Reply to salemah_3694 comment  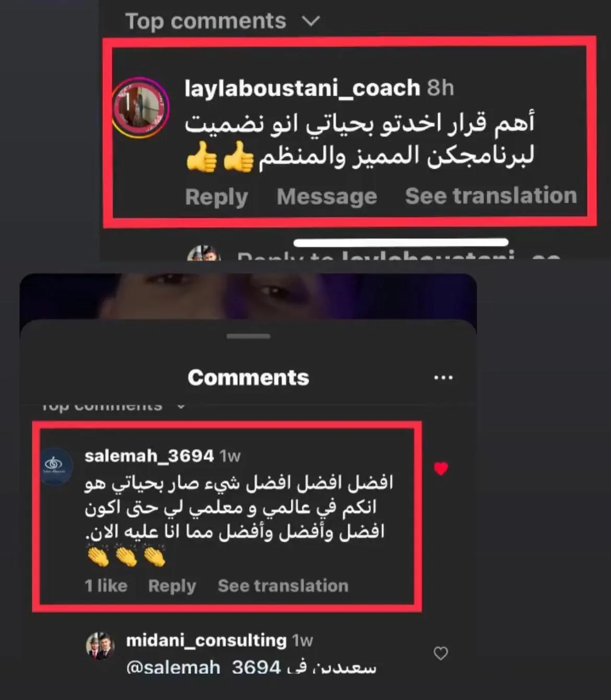pos(172,586)
